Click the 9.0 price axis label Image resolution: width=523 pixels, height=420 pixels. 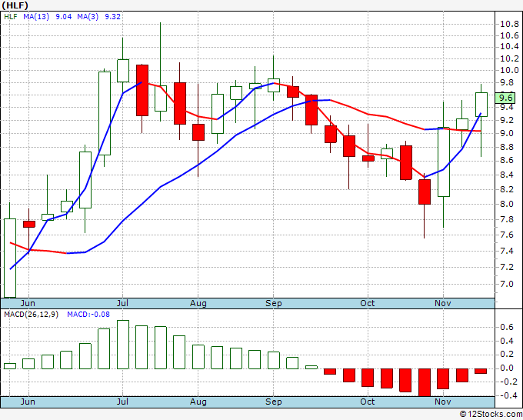507,133
